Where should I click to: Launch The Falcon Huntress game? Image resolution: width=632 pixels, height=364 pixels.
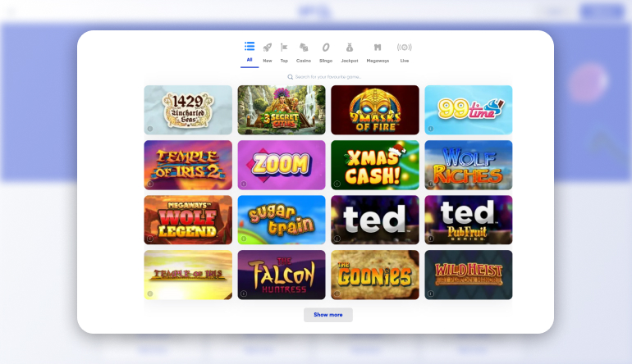tap(282, 275)
